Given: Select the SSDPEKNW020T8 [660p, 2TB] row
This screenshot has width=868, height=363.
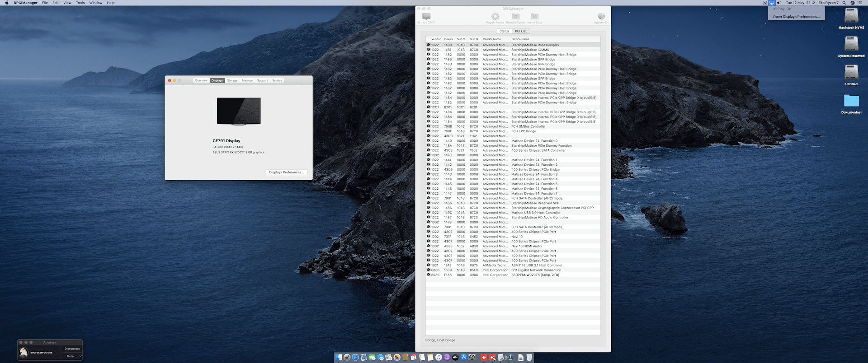Looking at the screenshot, I should point(513,275).
